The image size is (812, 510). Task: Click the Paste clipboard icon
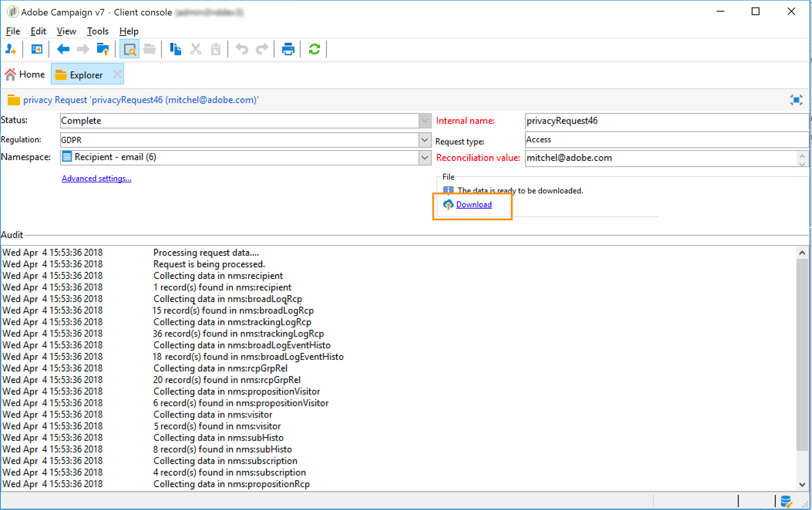coord(216,49)
